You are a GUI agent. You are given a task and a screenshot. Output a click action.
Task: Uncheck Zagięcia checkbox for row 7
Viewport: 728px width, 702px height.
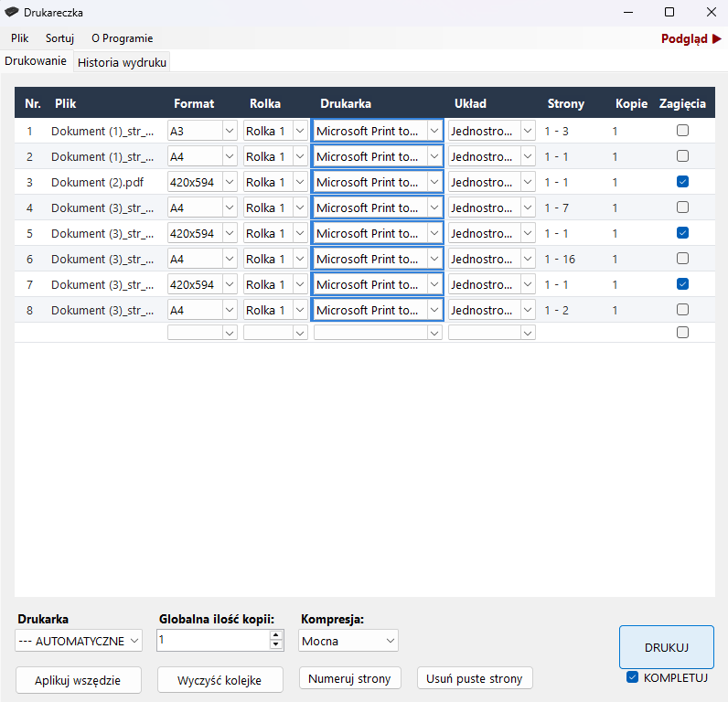click(682, 283)
